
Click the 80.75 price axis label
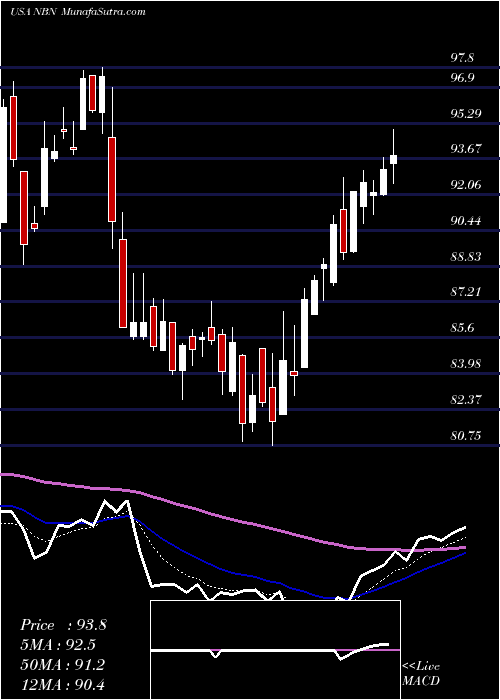[x=465, y=435]
